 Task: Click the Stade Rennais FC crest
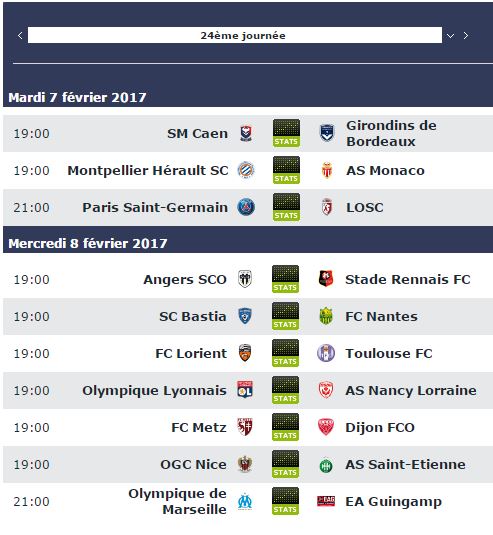point(326,279)
